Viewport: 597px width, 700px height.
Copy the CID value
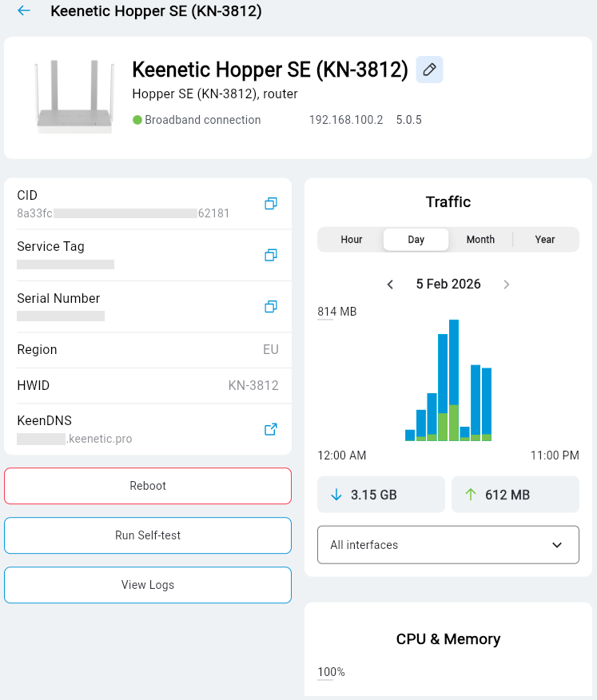271,204
